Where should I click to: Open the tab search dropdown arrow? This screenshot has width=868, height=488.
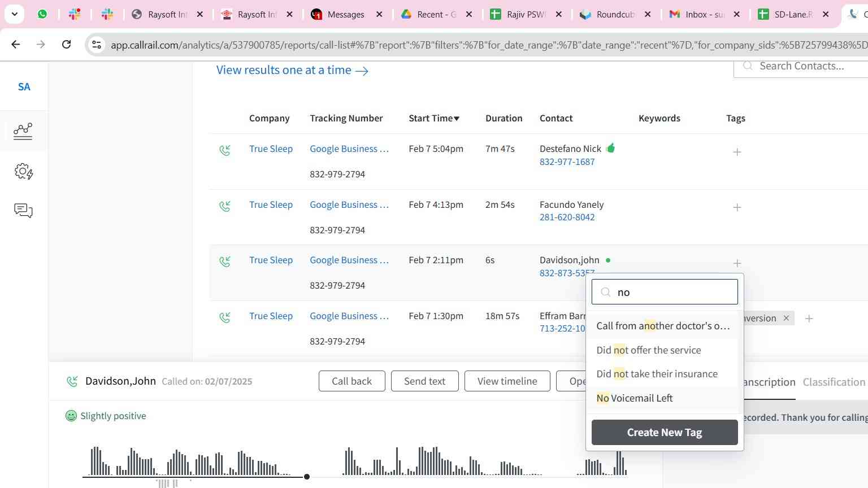coord(14,14)
